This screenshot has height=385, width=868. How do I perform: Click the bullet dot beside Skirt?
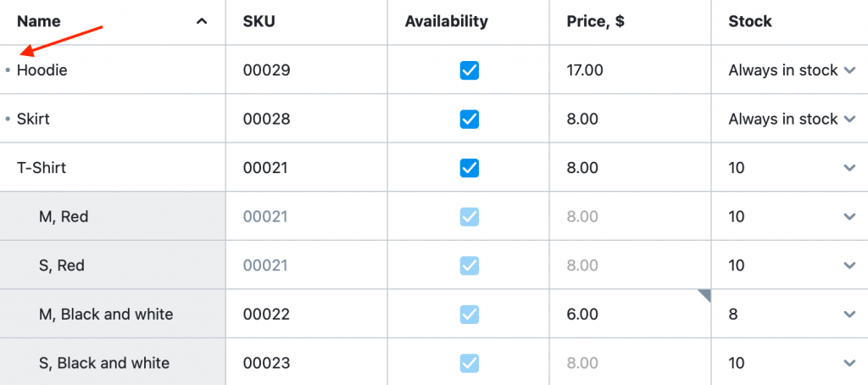click(x=8, y=119)
